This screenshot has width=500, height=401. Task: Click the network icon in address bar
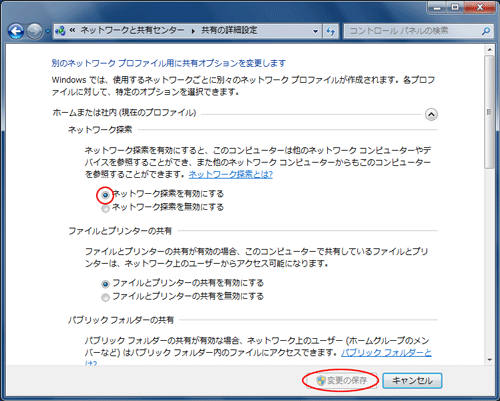pyautogui.click(x=60, y=31)
